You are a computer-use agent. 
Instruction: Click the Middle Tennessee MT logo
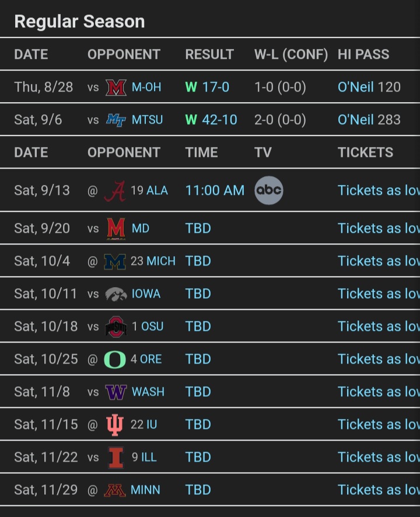116,120
